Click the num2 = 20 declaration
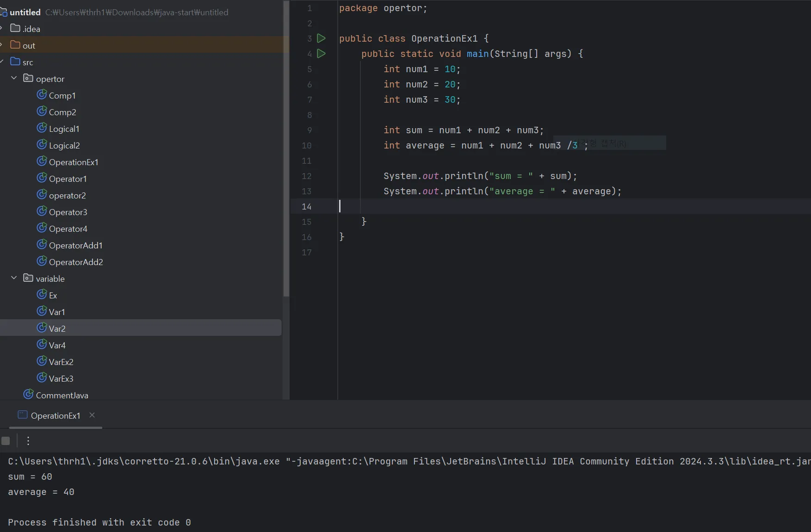 coord(422,85)
